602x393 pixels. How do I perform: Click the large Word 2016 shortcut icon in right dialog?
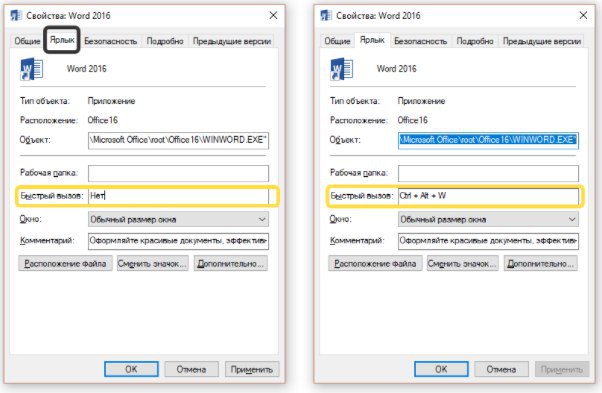click(x=342, y=69)
